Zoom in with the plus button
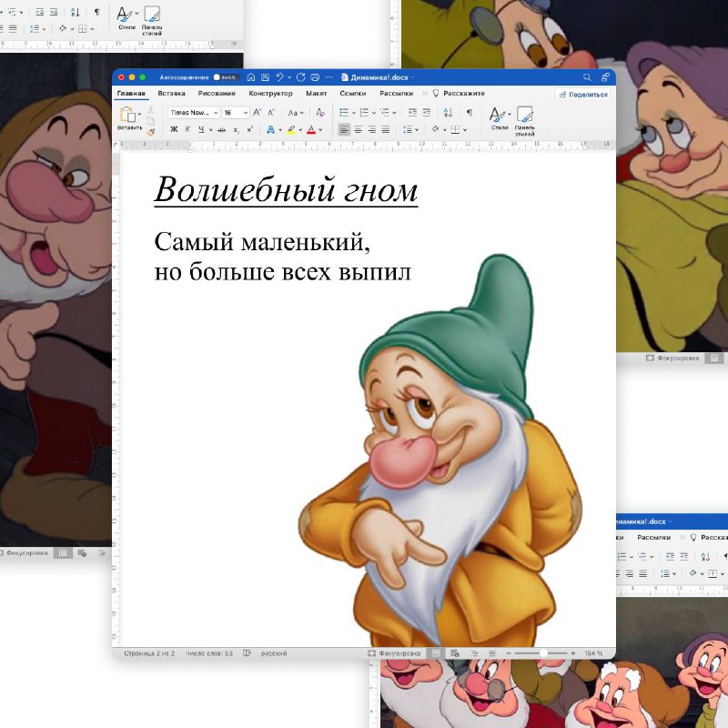Screen dimensions: 728x728 [573, 653]
